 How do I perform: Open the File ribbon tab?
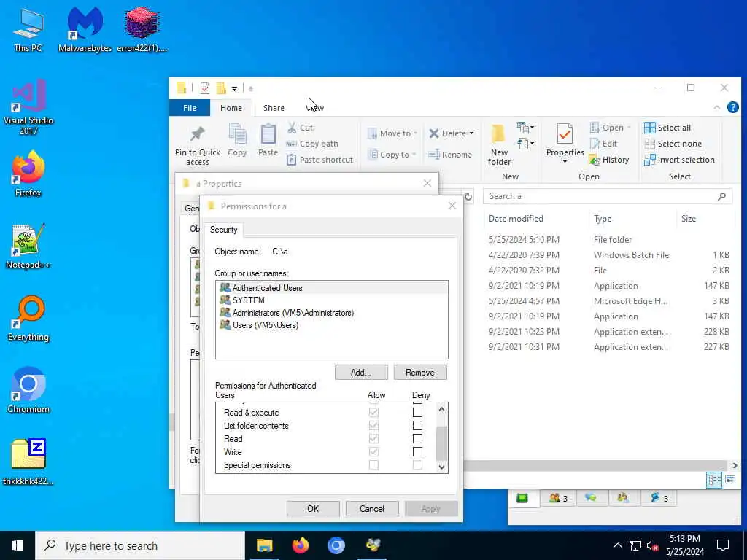(x=190, y=108)
